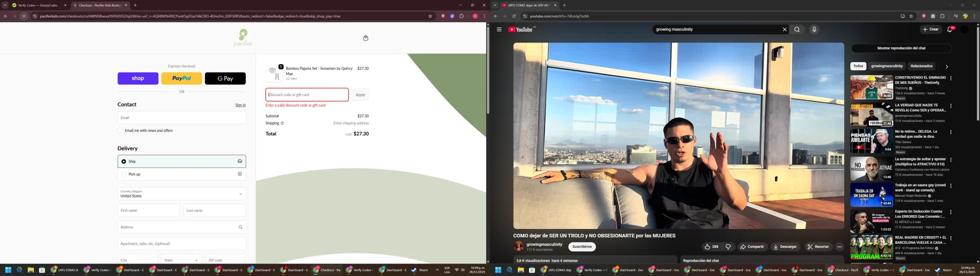Start voice search with microphone icon
The image size is (980, 276).
pyautogui.click(x=814, y=29)
